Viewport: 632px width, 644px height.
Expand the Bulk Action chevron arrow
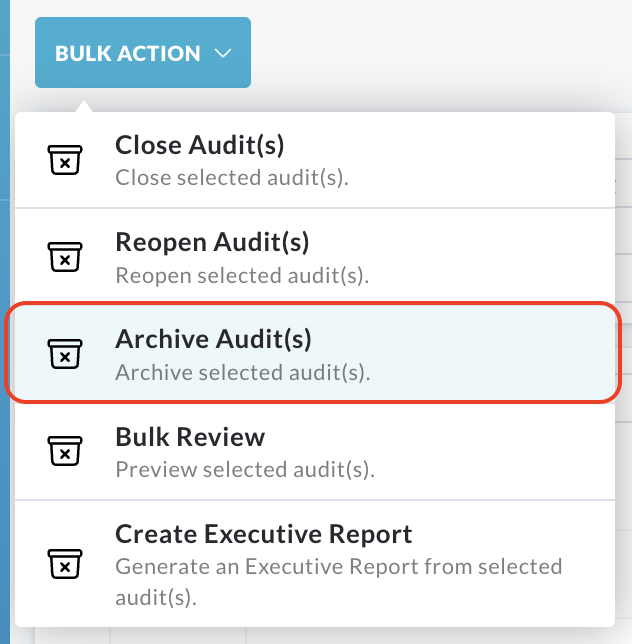click(x=223, y=53)
